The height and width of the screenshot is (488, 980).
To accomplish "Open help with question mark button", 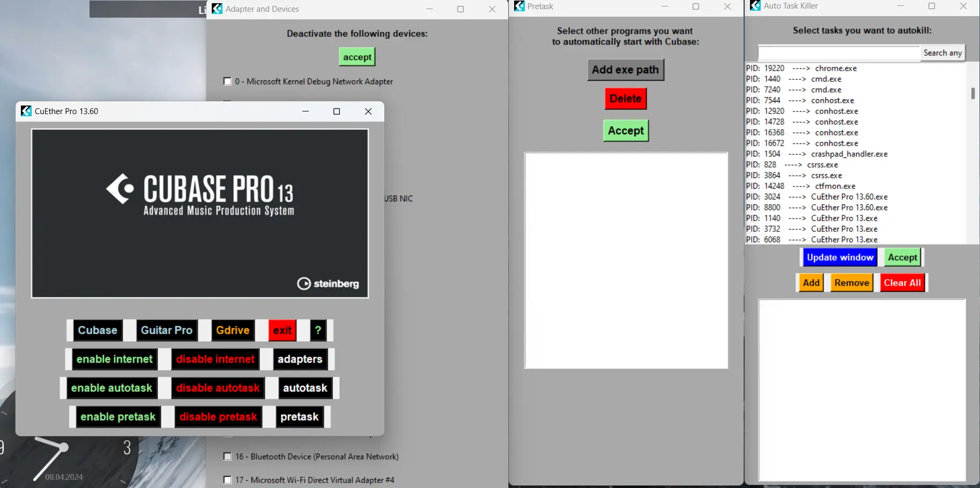I will click(x=318, y=330).
